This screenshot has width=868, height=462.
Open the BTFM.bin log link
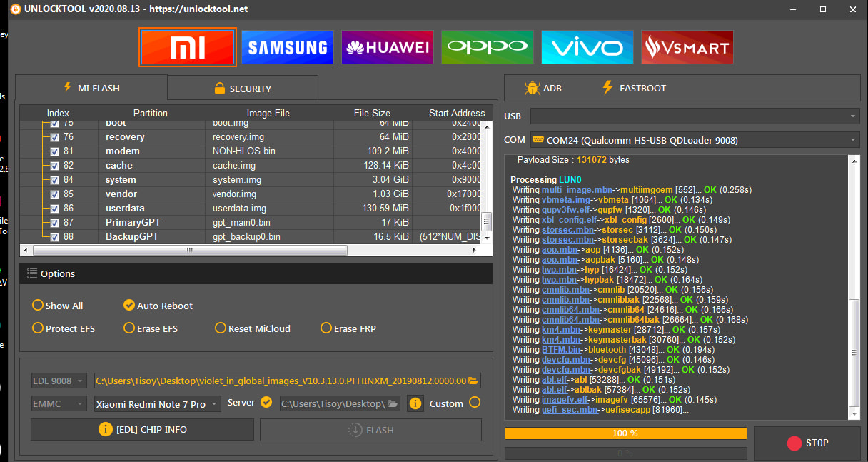click(x=561, y=350)
